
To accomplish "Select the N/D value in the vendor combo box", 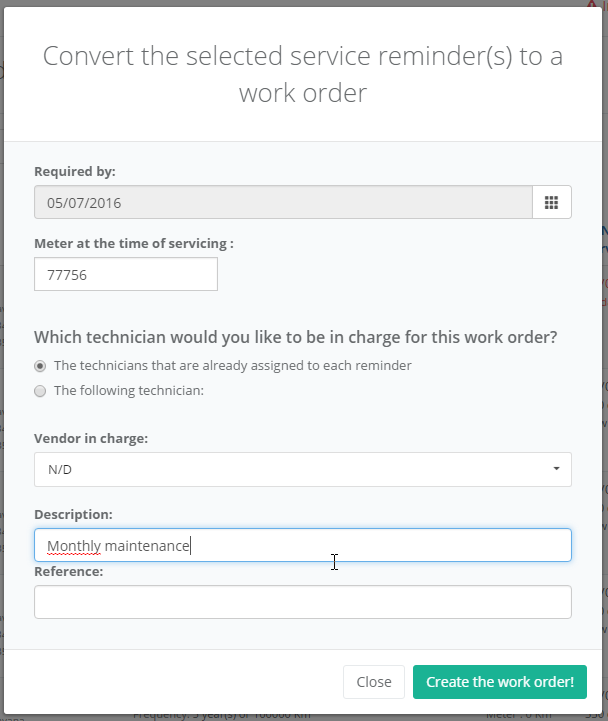I will point(60,469).
